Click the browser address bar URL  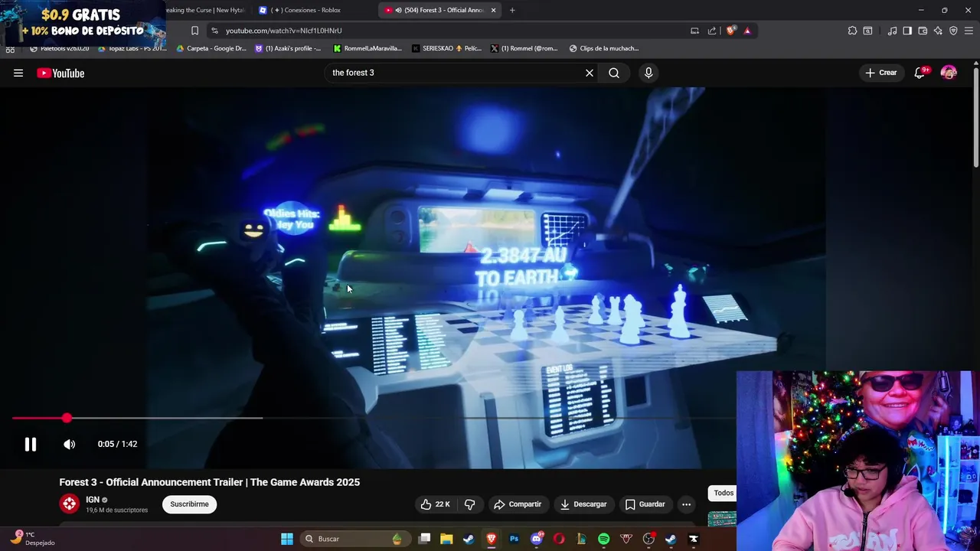pyautogui.click(x=283, y=31)
